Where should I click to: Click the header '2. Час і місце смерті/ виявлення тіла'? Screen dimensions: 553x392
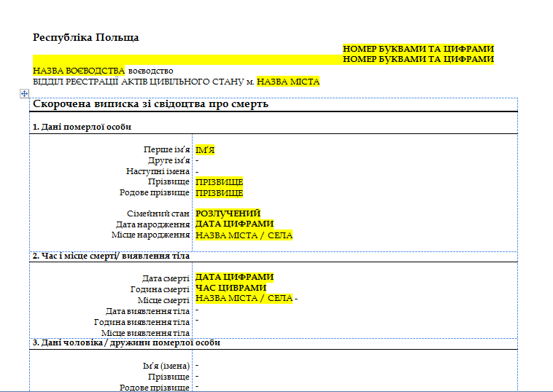click(x=111, y=256)
